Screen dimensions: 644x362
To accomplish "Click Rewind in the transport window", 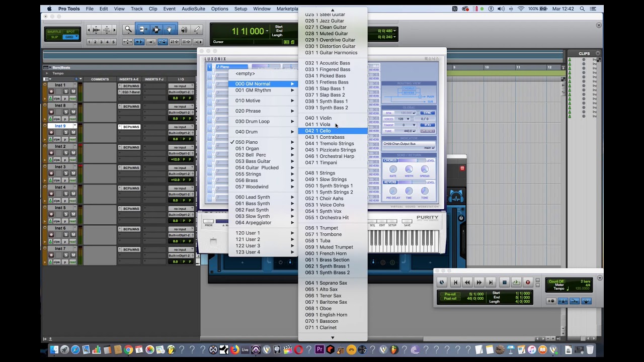I will click(467, 283).
